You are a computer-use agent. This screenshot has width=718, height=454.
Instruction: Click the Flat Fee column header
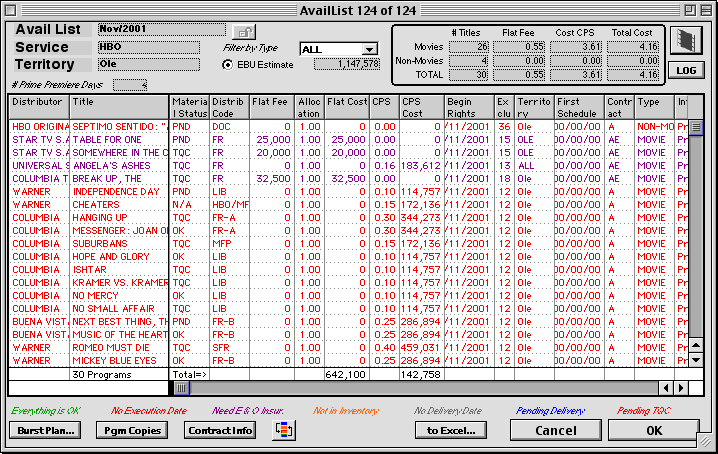pos(272,107)
